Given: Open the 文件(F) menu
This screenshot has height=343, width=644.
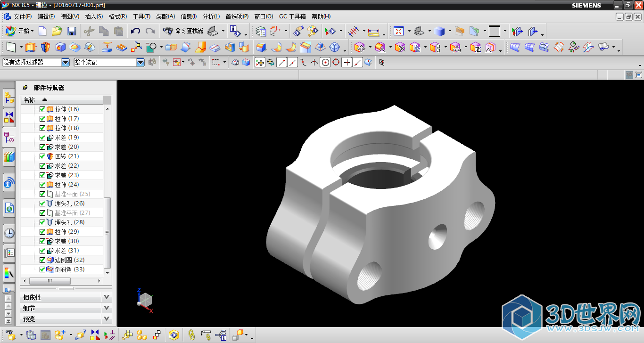Looking at the screenshot, I should 22,16.
